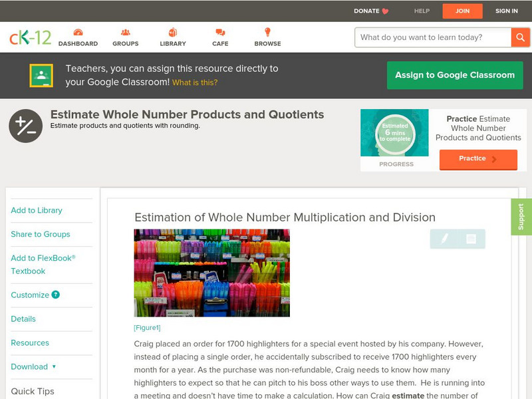The height and width of the screenshot is (399, 532).
Task: Select the SIGN IN menu item
Action: click(x=506, y=11)
